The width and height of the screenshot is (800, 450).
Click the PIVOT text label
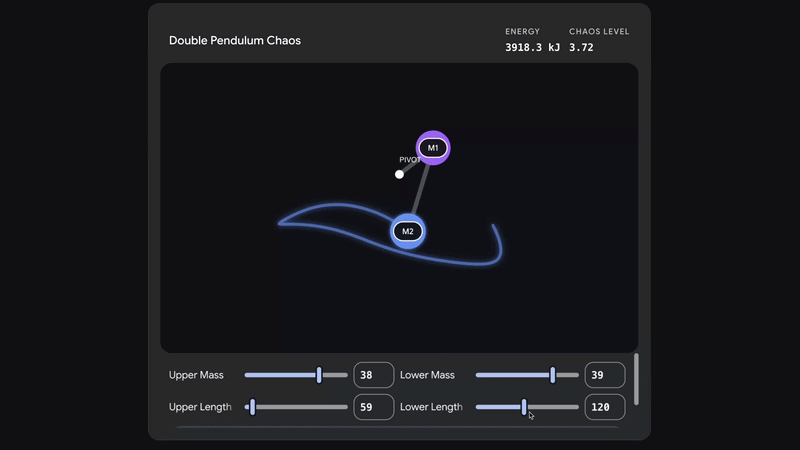coord(410,160)
